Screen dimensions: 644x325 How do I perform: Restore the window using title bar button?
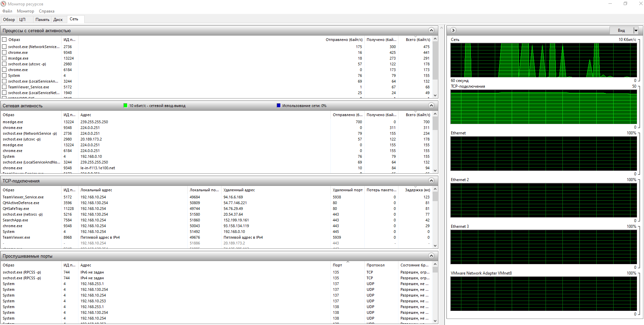[x=625, y=4]
